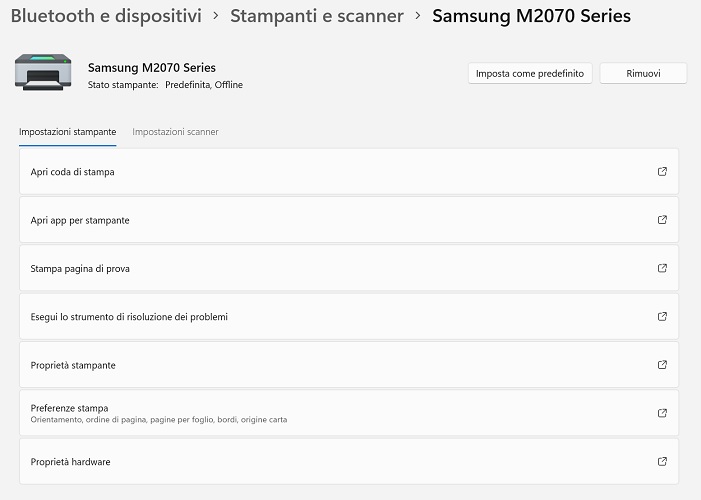Go back to Bluetooth e dispositivi breadcrumb
This screenshot has height=500, width=701.
pos(106,16)
